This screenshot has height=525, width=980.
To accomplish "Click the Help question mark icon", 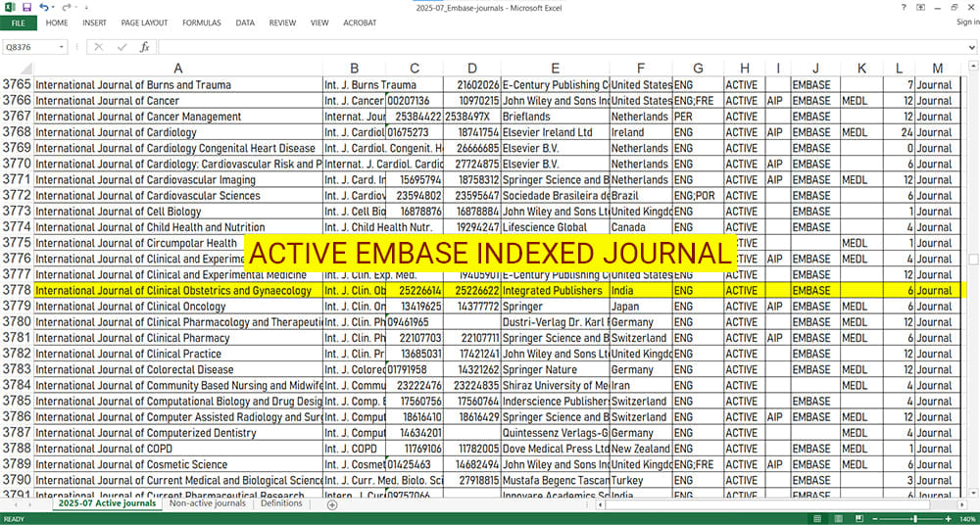I will pos(904,7).
